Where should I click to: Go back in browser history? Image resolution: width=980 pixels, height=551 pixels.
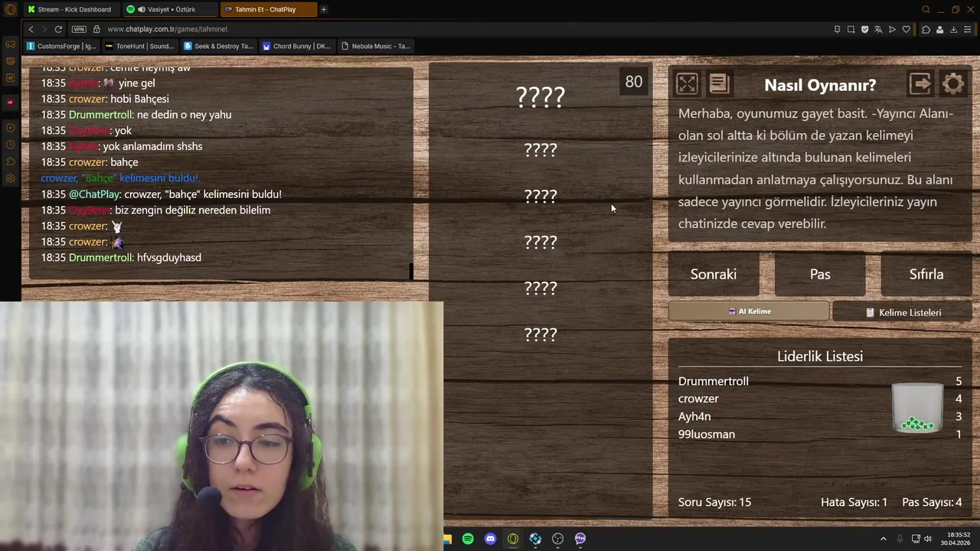click(31, 29)
